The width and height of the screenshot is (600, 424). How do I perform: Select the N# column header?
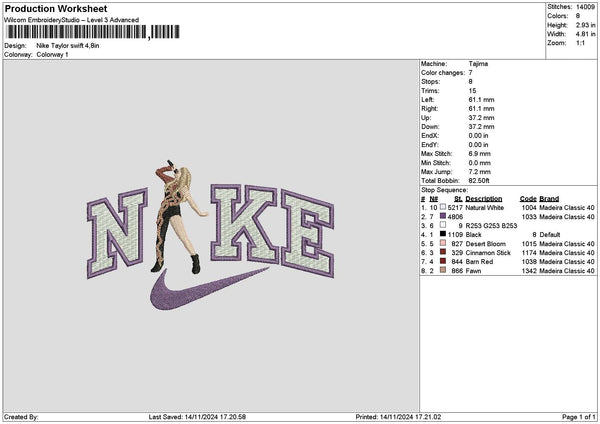(434, 199)
